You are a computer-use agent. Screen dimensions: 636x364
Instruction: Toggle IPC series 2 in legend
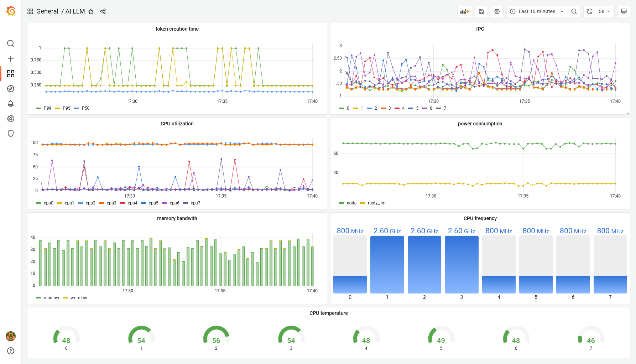click(375, 108)
